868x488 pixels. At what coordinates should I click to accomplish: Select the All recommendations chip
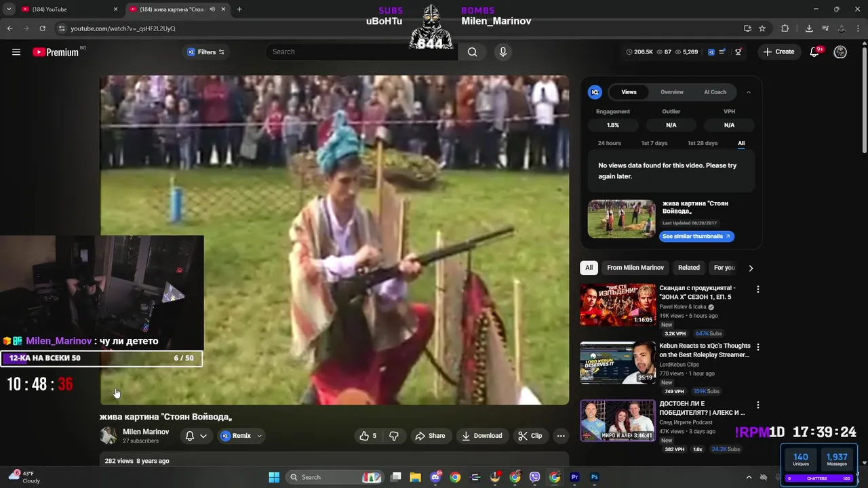(589, 268)
